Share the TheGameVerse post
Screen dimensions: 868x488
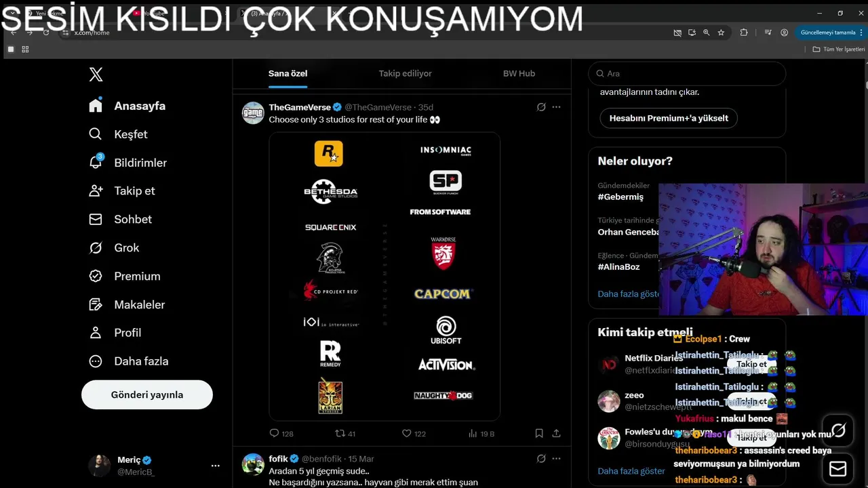556,433
